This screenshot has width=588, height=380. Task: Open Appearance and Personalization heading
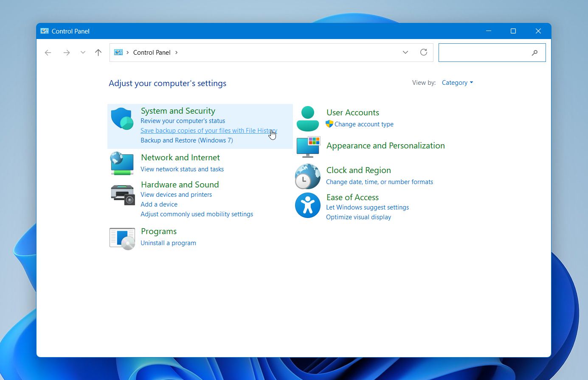point(385,145)
